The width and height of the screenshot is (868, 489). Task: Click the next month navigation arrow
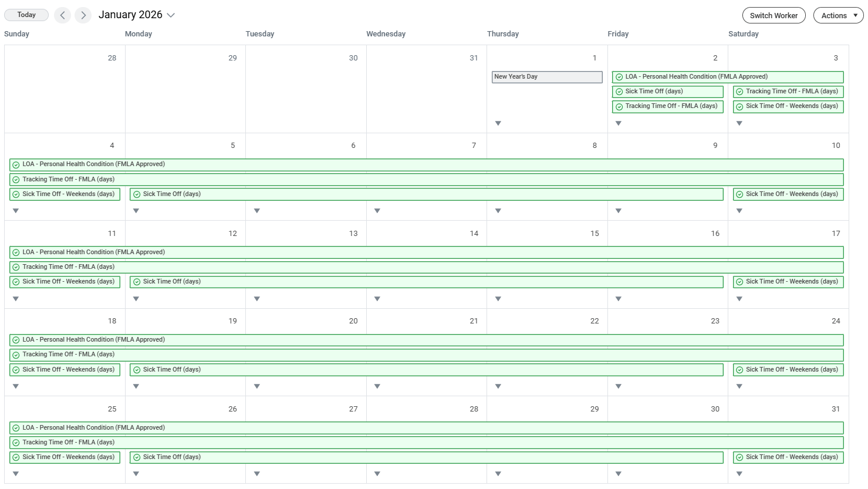click(83, 15)
